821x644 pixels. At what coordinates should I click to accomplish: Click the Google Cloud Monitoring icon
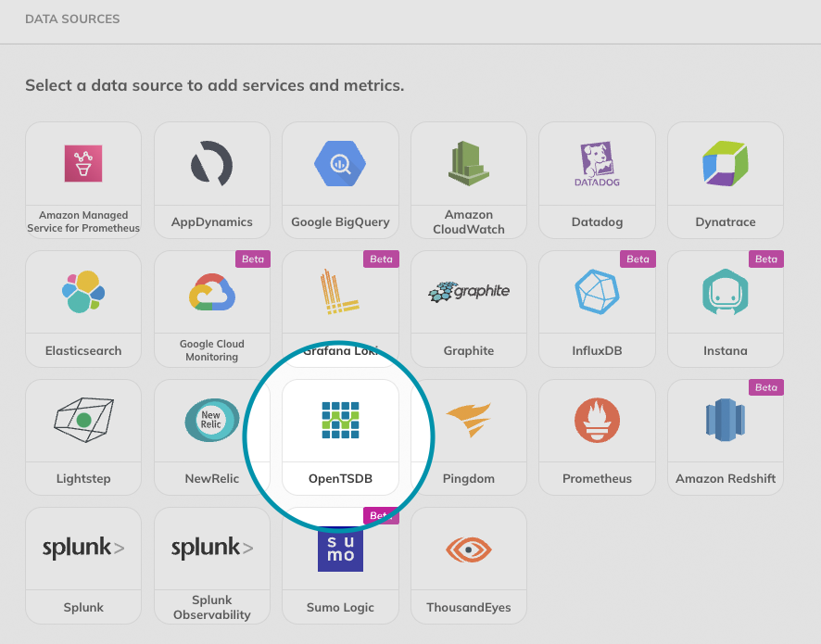211,292
